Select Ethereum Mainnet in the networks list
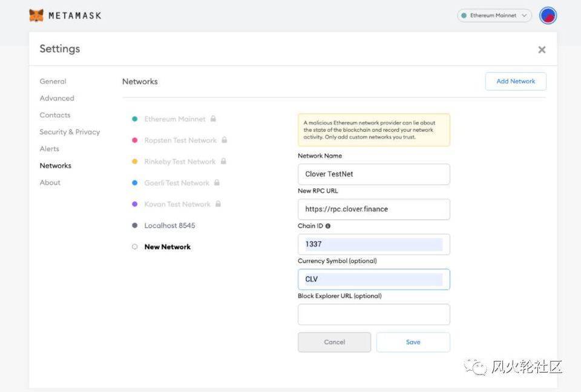The width and height of the screenshot is (581, 392). coord(175,119)
